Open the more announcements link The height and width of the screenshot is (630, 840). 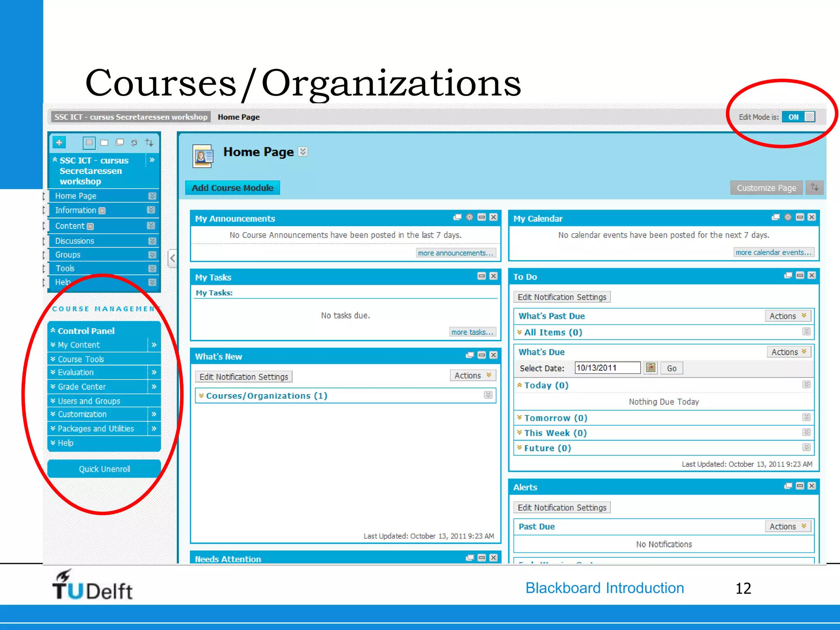point(456,253)
